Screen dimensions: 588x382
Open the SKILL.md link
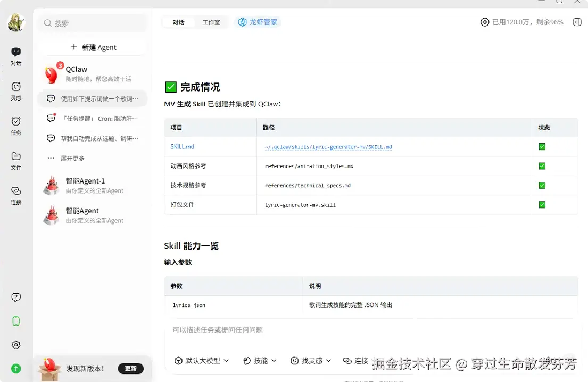[x=182, y=147]
